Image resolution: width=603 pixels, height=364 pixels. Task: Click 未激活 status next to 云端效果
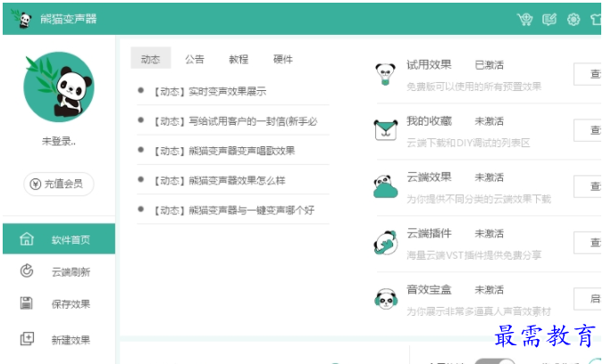(490, 178)
